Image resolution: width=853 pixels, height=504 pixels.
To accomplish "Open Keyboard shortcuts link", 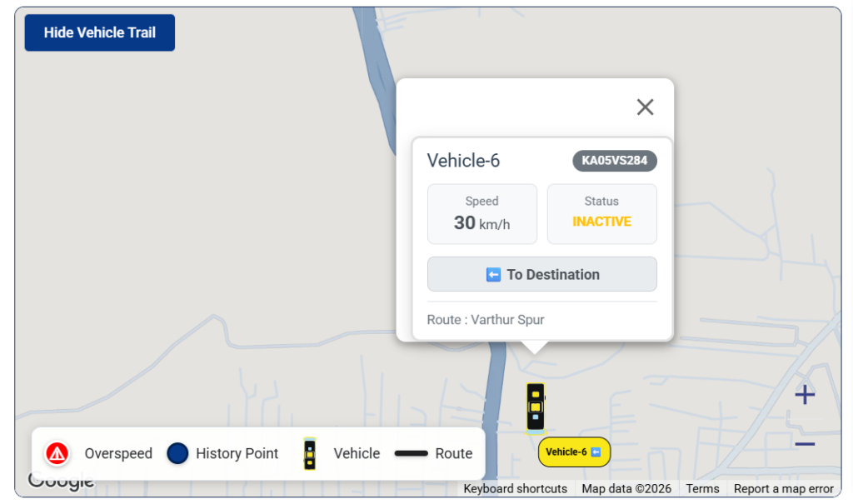I will tap(515, 489).
